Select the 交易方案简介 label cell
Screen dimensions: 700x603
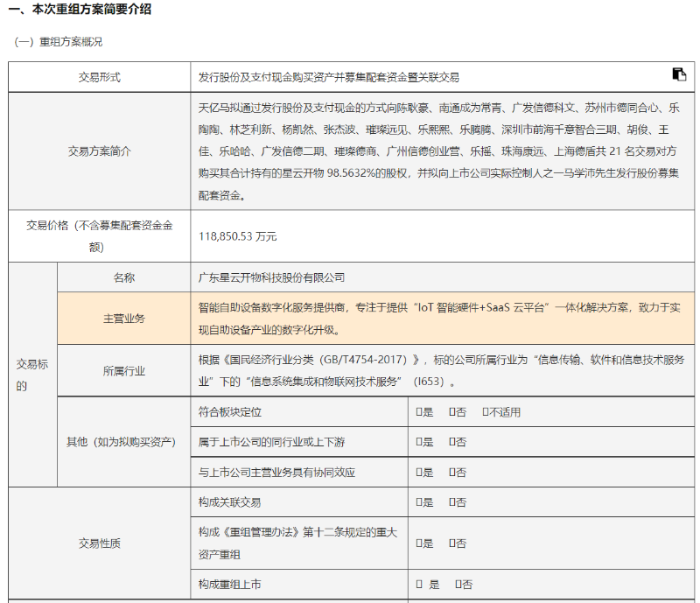[99, 151]
